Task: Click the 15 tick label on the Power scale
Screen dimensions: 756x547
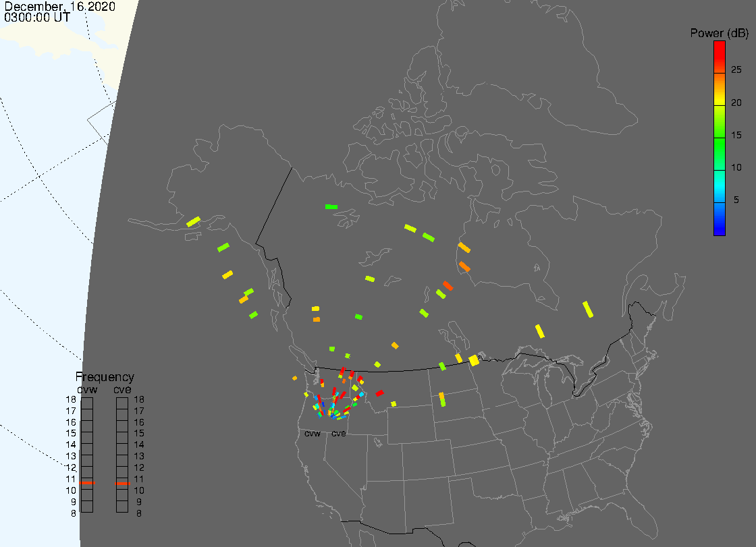Action: coord(736,135)
